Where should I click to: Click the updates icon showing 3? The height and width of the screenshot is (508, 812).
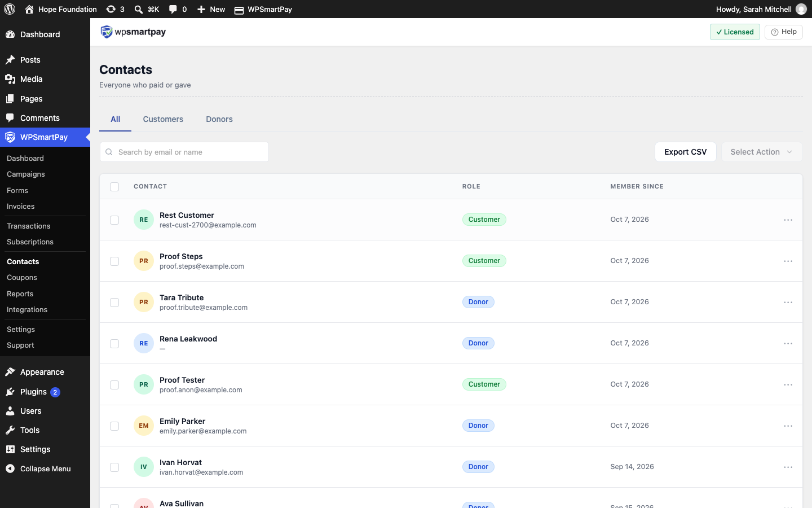click(x=115, y=9)
